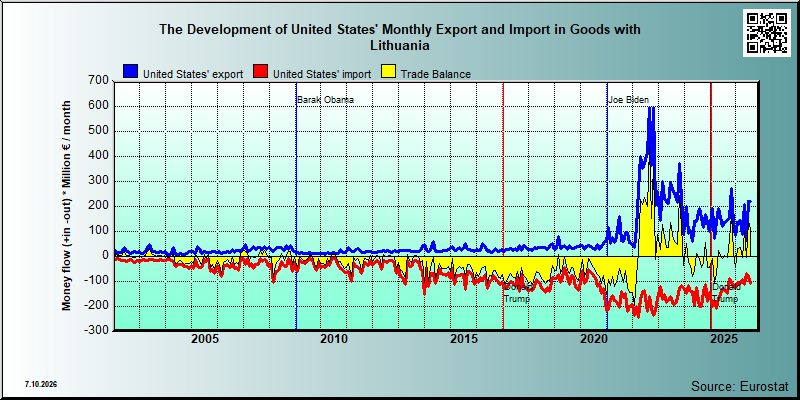The width and height of the screenshot is (800, 400).
Task: Click the first Donald Trump label near 2017
Action: 518,293
